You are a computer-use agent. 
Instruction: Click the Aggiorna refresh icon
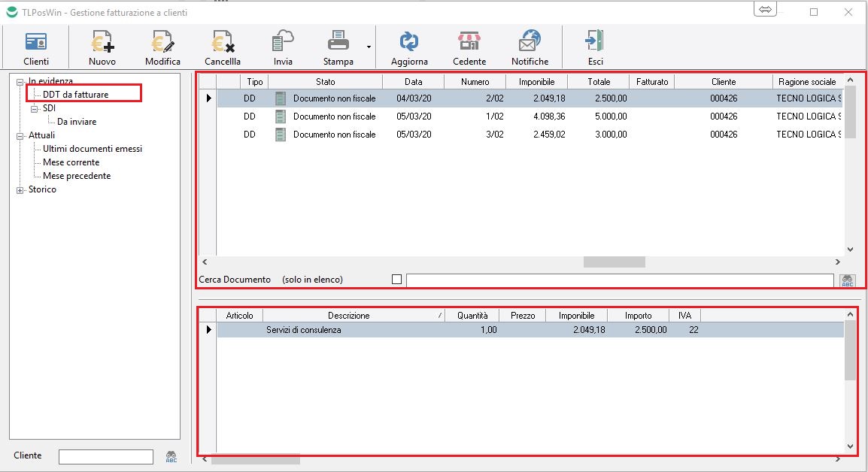point(409,42)
